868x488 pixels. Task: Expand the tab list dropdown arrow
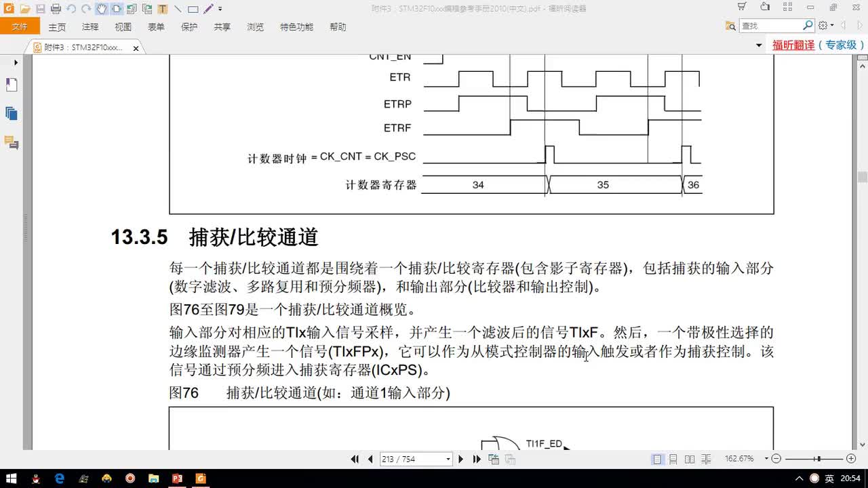coord(759,45)
